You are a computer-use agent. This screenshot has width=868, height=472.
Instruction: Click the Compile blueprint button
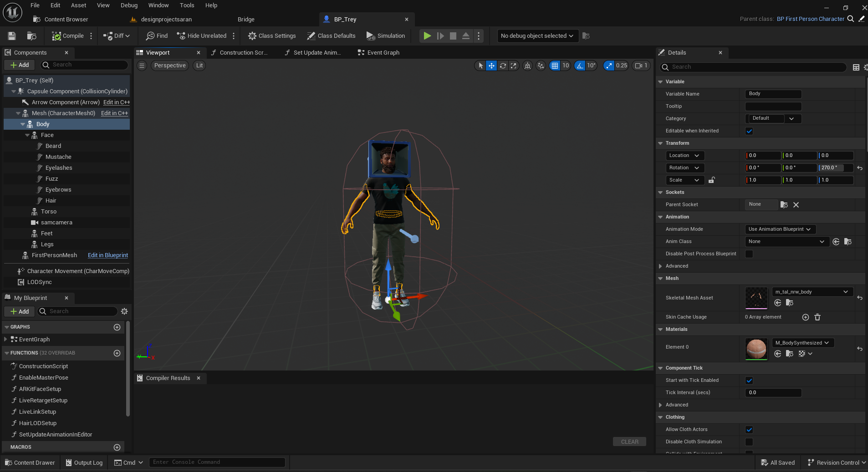pyautogui.click(x=68, y=36)
